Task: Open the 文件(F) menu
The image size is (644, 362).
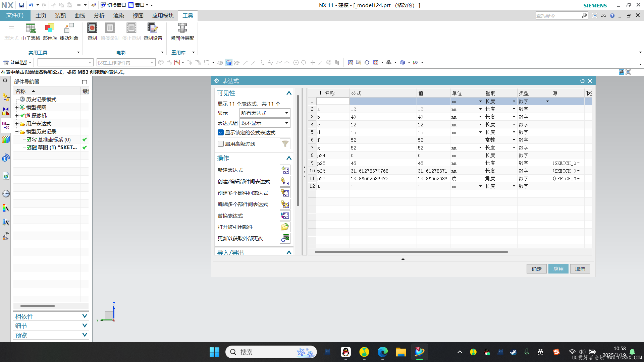Action: 15,15
